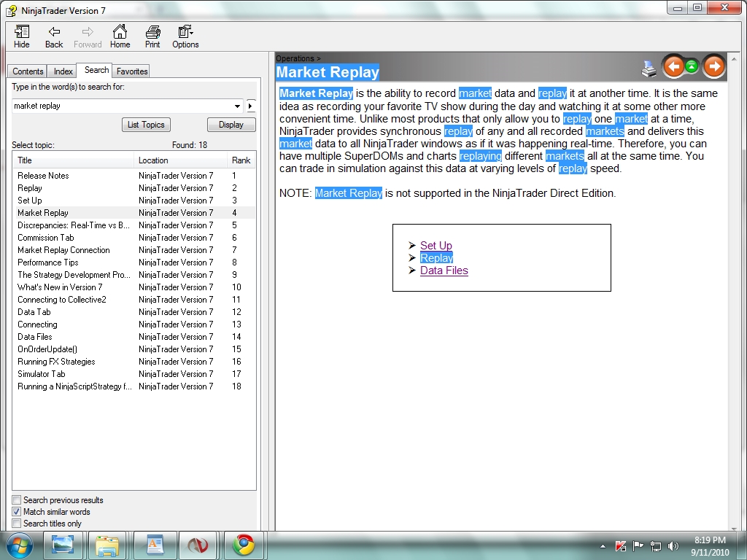Select the Connecting result row ranked 13
The image size is (747, 560).
coord(134,324)
